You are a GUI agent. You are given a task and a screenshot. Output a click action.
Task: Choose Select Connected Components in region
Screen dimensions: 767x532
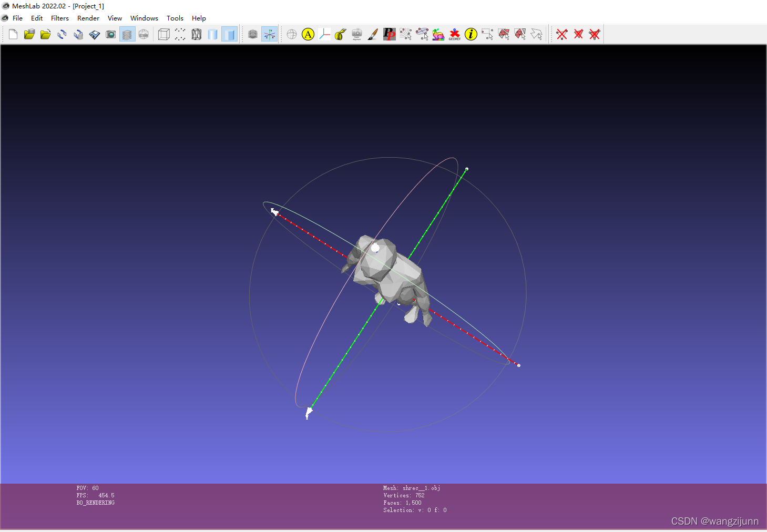[x=520, y=34]
